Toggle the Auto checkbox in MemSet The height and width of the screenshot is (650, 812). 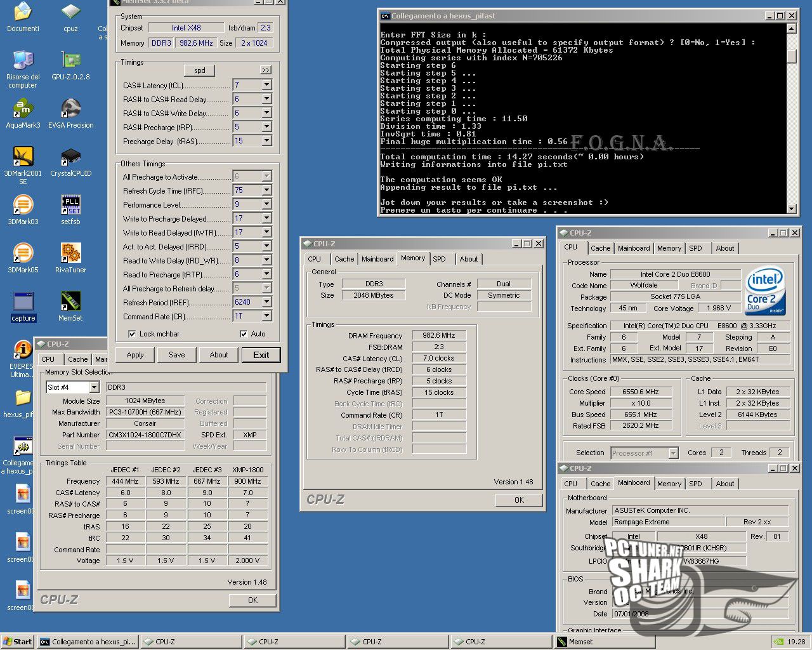[x=244, y=334]
